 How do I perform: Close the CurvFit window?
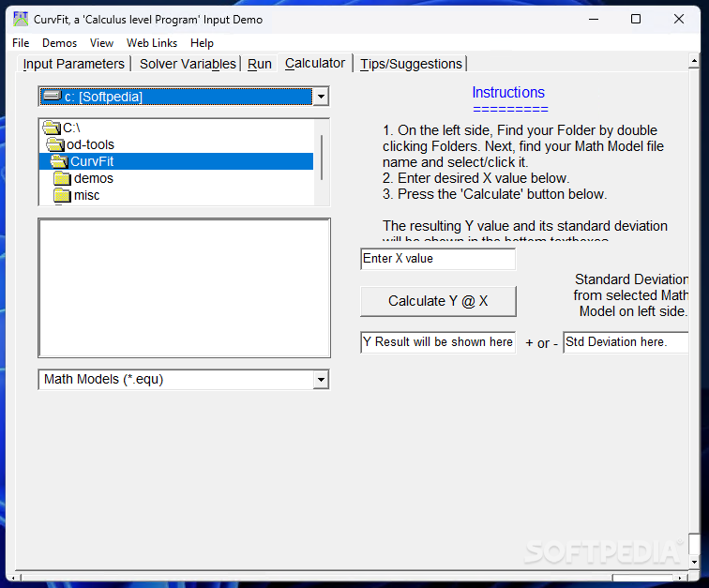(x=679, y=19)
